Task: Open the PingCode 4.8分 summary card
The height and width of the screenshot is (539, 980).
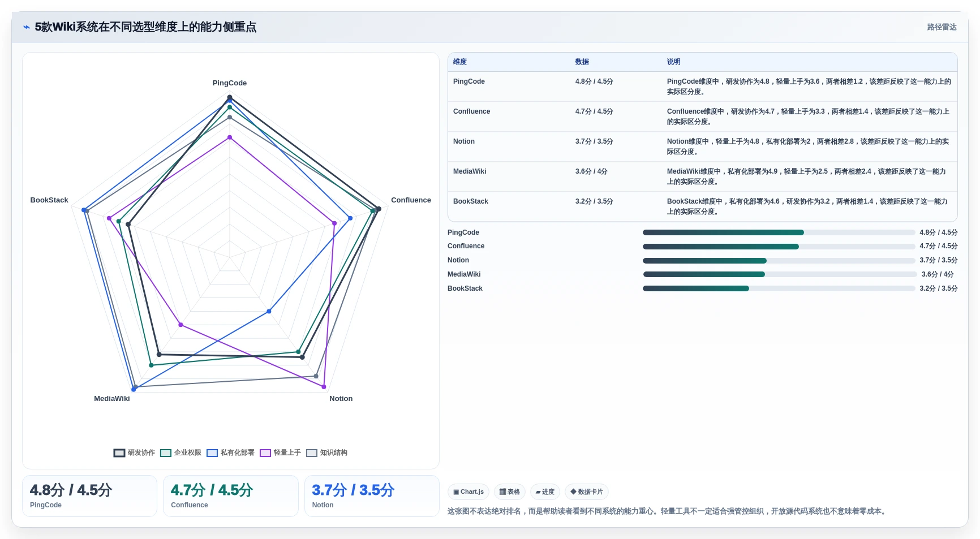Action: (x=89, y=496)
